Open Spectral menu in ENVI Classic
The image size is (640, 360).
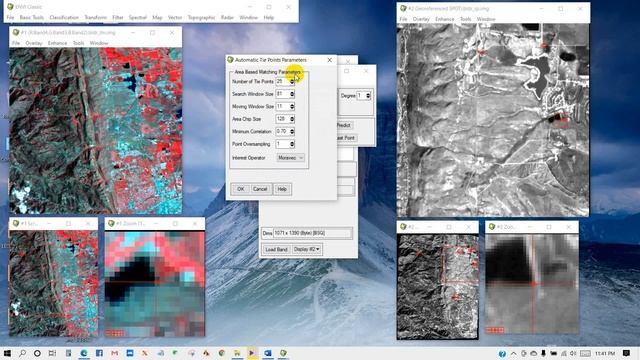click(138, 18)
